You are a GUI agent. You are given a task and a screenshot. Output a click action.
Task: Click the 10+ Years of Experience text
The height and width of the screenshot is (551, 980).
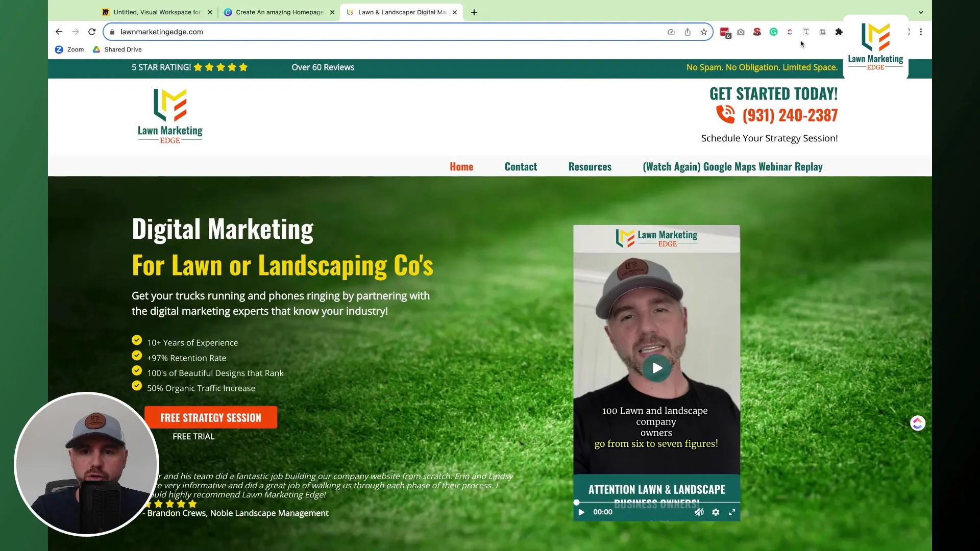point(192,343)
